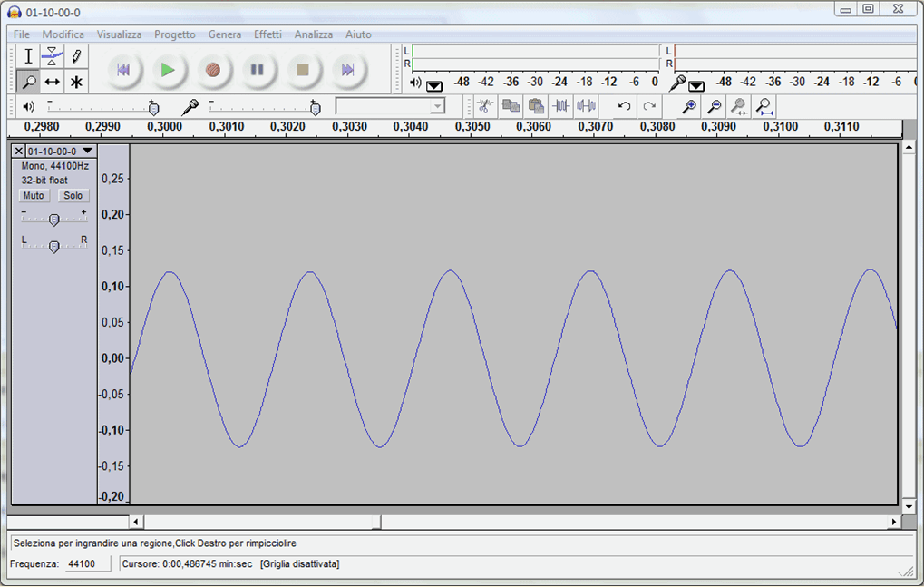Viewport: 924px width, 587px height.
Task: Select the Selection (I-beam) tool
Action: 28,56
